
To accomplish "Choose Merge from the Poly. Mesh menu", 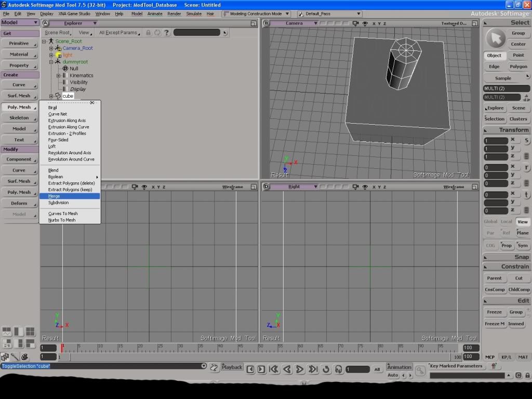I will [x=70, y=196].
